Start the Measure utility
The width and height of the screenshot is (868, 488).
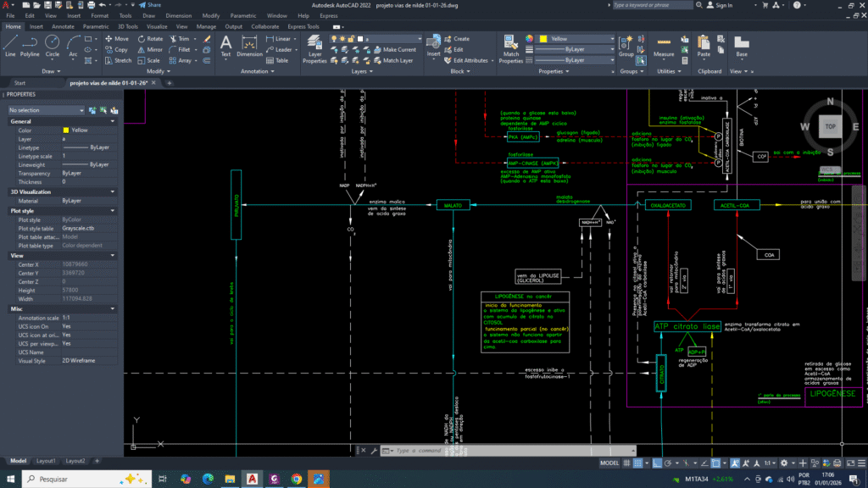(x=664, y=44)
